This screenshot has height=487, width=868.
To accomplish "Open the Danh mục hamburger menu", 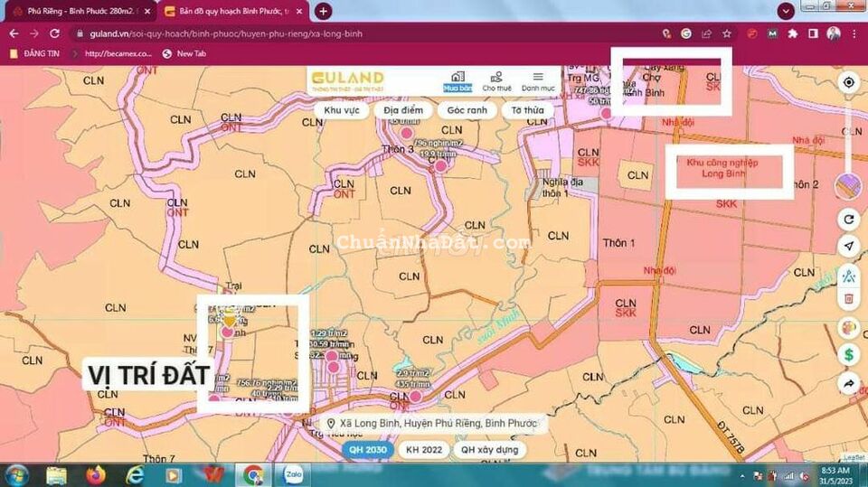I will (x=538, y=81).
